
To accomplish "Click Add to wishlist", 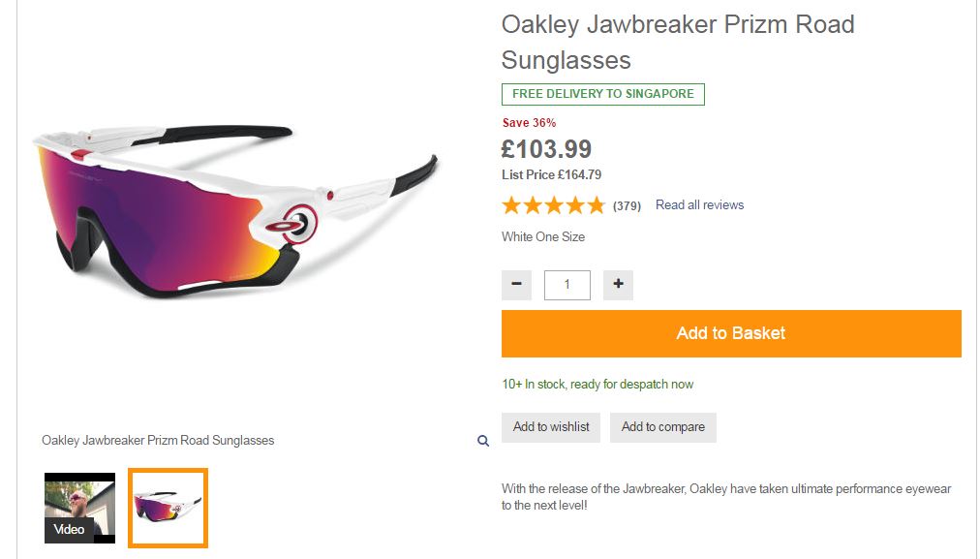I will [x=551, y=427].
